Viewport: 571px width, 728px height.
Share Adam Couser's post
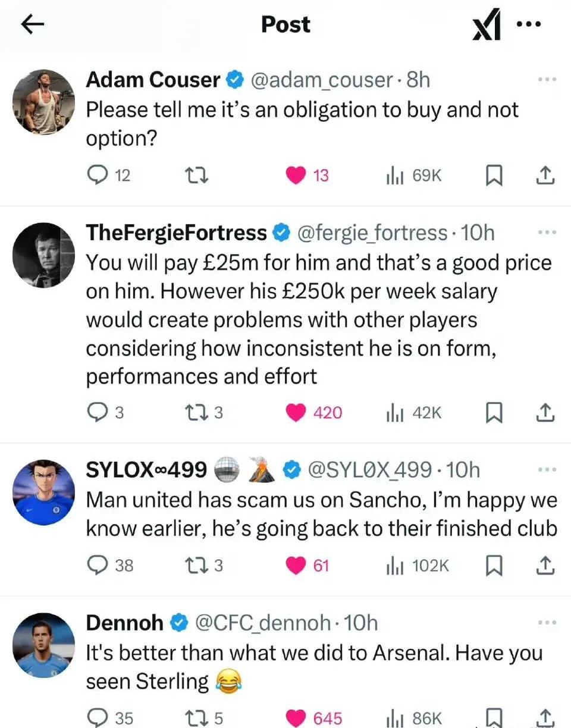click(x=545, y=175)
